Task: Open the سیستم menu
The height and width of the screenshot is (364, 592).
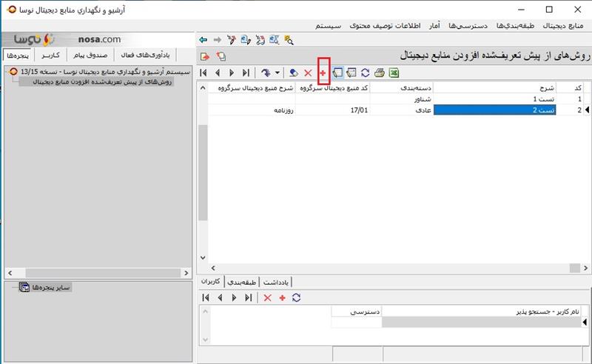Action: click(x=328, y=25)
